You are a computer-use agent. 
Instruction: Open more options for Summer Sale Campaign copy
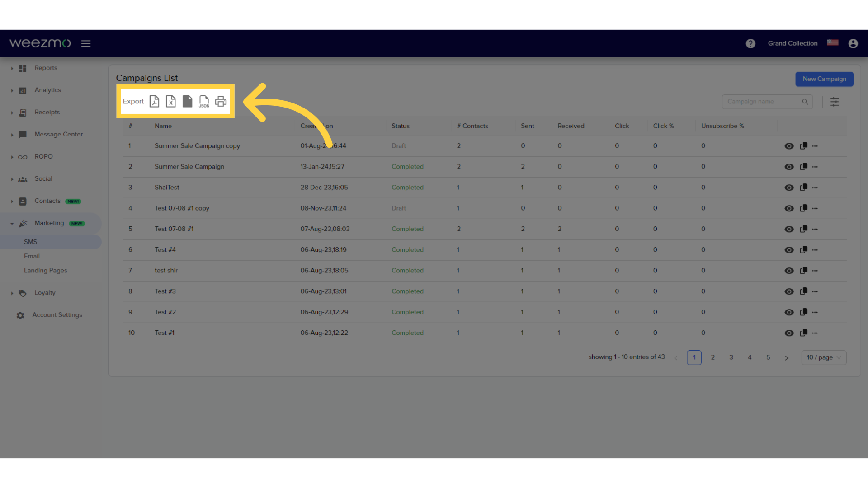(x=815, y=146)
